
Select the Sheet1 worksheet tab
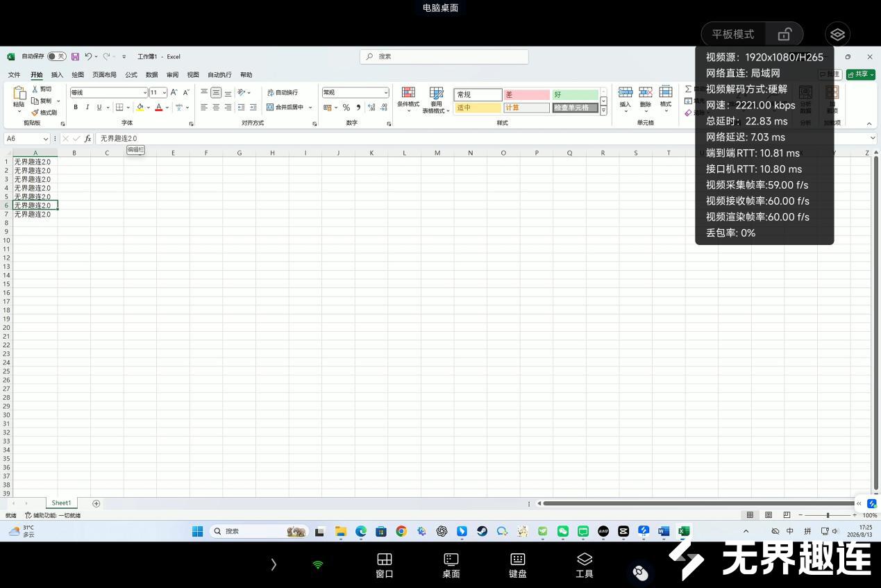(x=61, y=503)
